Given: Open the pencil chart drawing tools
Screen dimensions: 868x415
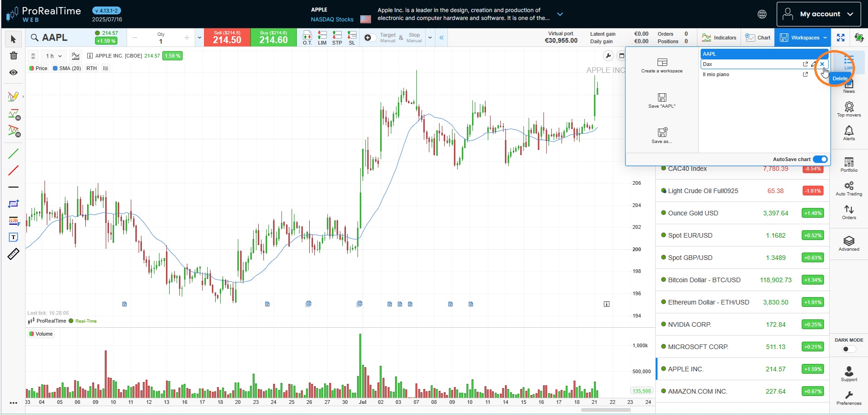Looking at the screenshot, I should [x=13, y=97].
